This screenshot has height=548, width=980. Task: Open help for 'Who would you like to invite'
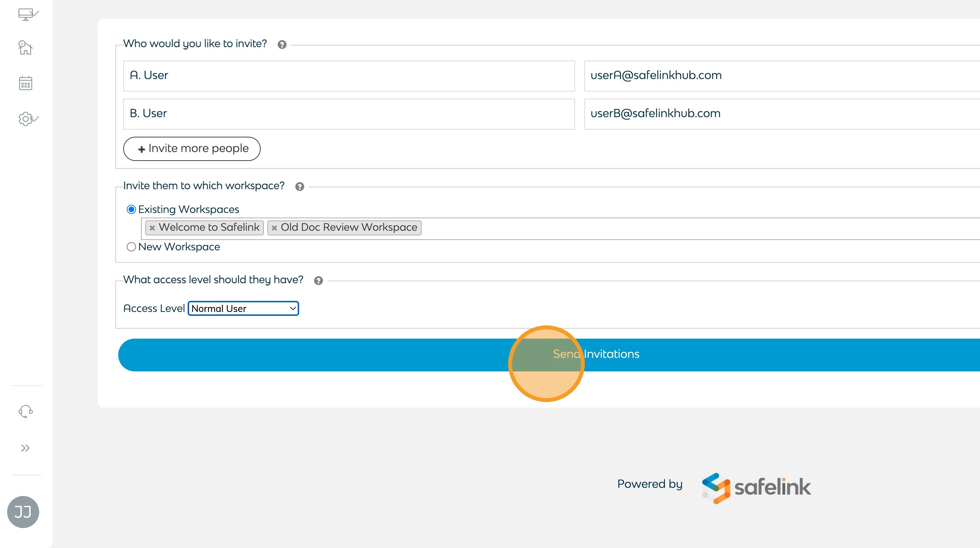282,45
